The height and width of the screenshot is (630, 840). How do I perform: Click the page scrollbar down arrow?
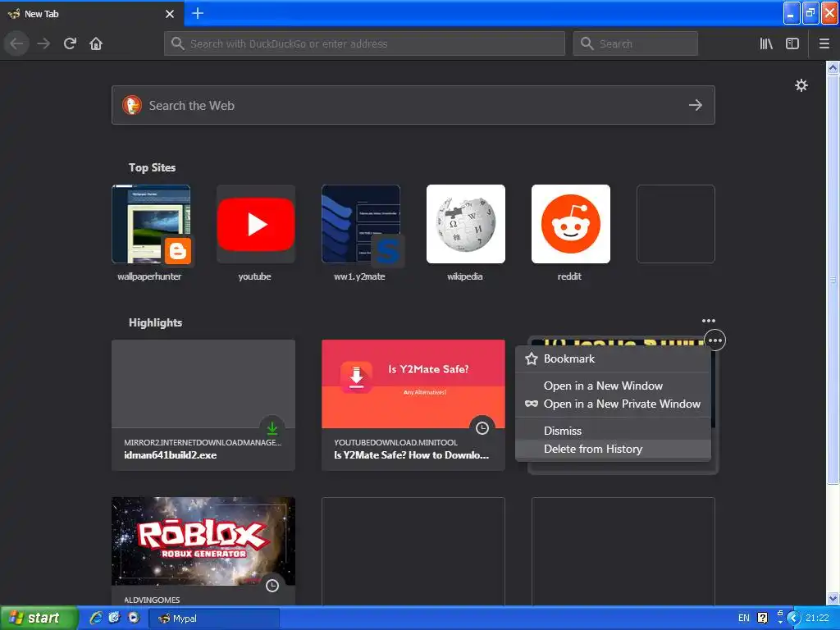[x=833, y=599]
